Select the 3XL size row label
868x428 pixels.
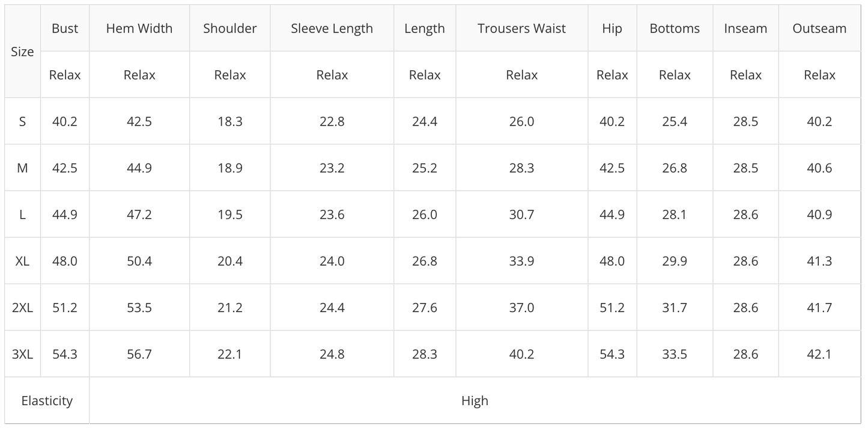coord(22,354)
